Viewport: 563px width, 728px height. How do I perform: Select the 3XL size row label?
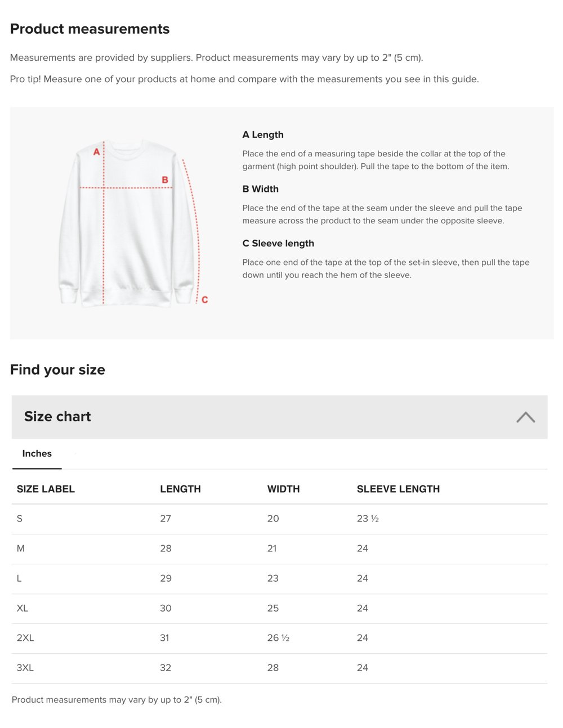[x=25, y=668]
